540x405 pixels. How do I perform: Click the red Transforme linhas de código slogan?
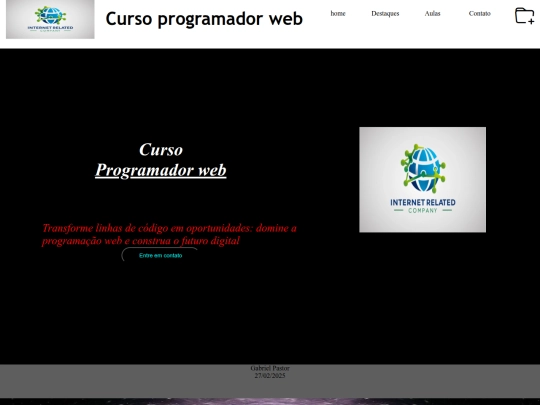(x=169, y=235)
